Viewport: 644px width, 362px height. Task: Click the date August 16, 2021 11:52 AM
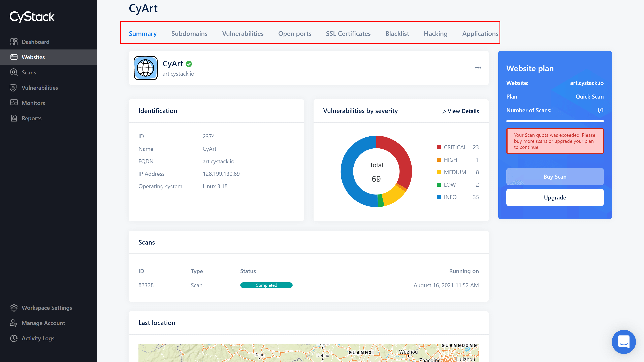coord(446,285)
